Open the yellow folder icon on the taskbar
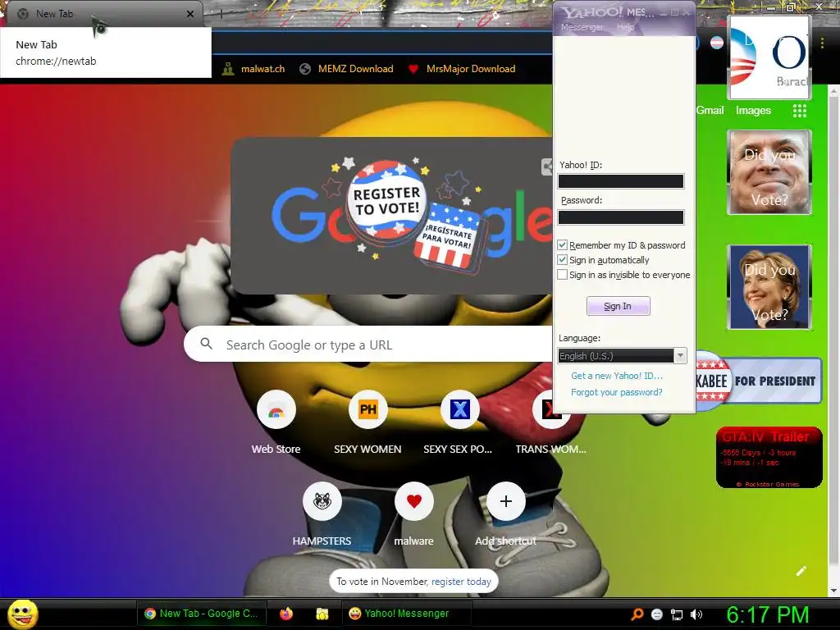The height and width of the screenshot is (630, 840). tap(322, 614)
